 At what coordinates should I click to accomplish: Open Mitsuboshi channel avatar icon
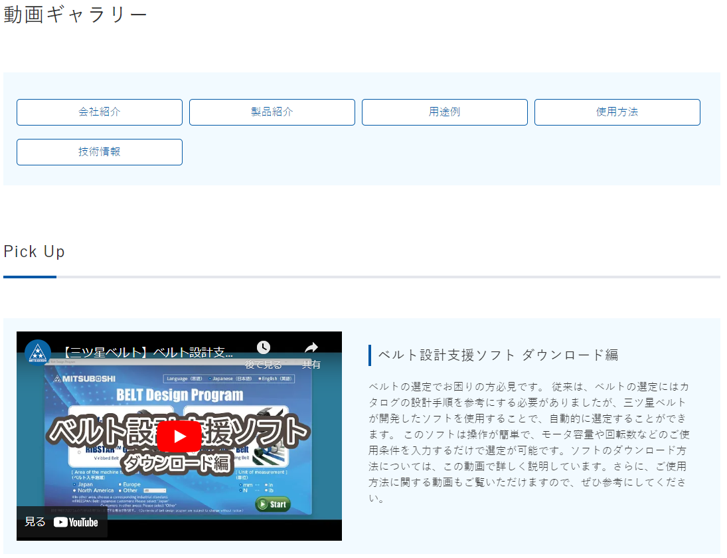pyautogui.click(x=38, y=353)
